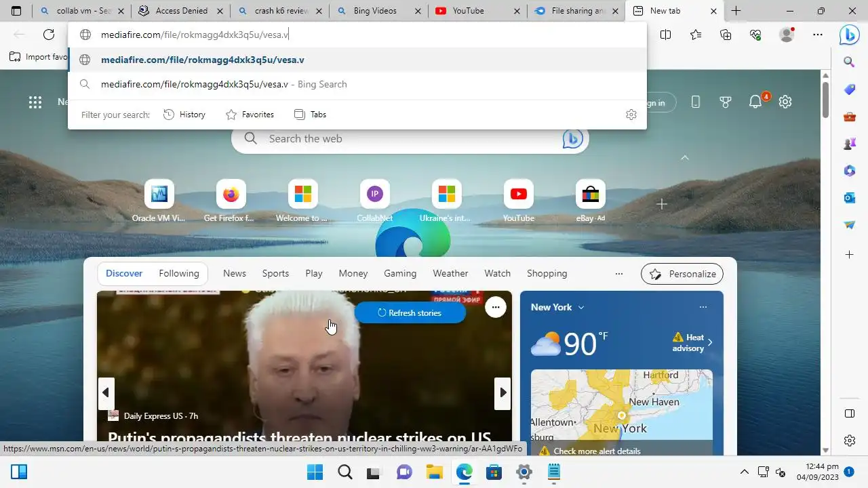Open the sidebar Outlook icon
Image resolution: width=868 pixels, height=488 pixels.
[x=849, y=198]
